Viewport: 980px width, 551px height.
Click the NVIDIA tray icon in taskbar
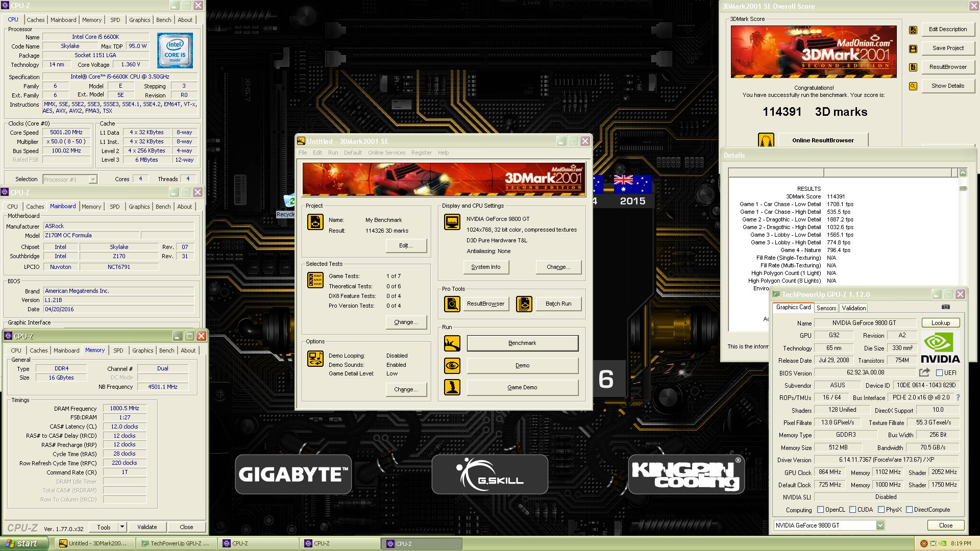(942, 543)
